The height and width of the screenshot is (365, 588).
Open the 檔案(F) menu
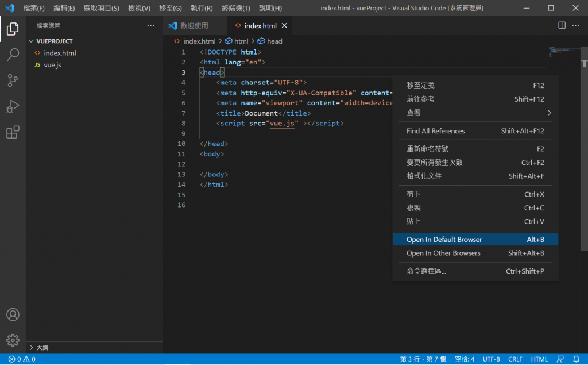pyautogui.click(x=34, y=8)
